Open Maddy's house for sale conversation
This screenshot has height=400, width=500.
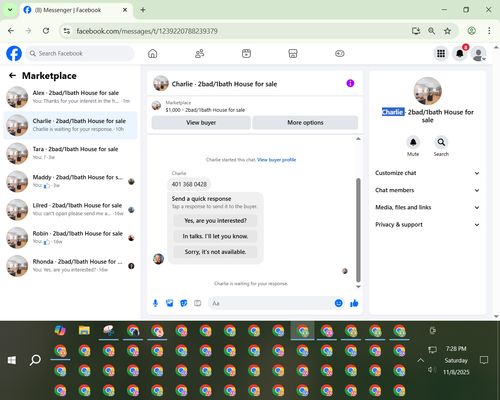(70, 181)
